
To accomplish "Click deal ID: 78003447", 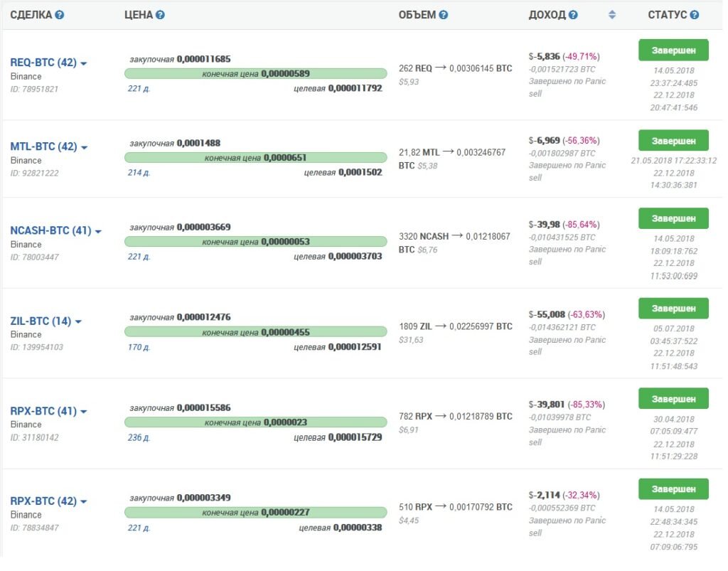I will 34,257.
